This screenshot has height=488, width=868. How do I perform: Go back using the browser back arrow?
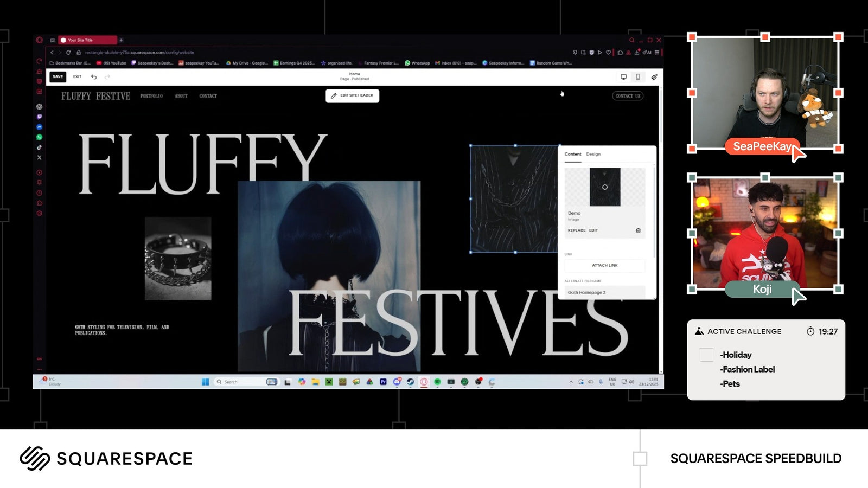[52, 53]
